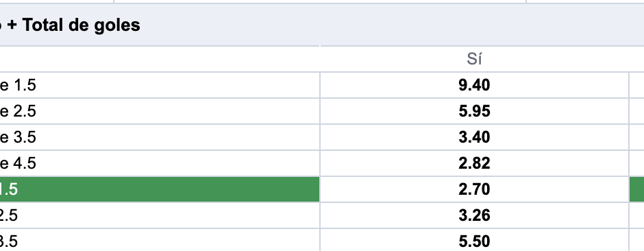Click the row label in the 9.40 row
The width and height of the screenshot is (644, 251).
pos(160,85)
